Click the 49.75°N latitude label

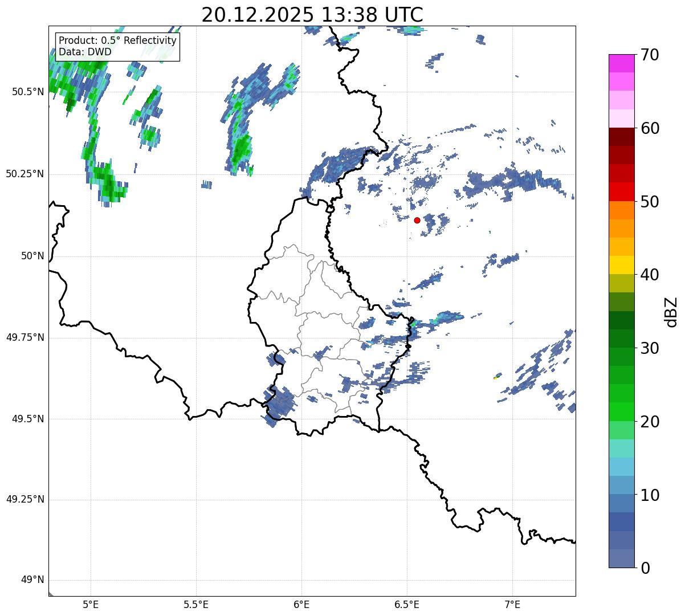pos(25,337)
